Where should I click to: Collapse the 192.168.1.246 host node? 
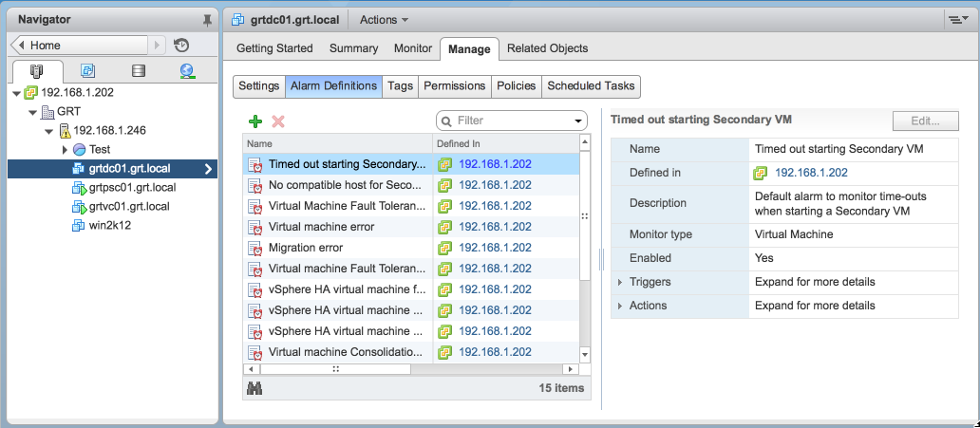pos(49,131)
